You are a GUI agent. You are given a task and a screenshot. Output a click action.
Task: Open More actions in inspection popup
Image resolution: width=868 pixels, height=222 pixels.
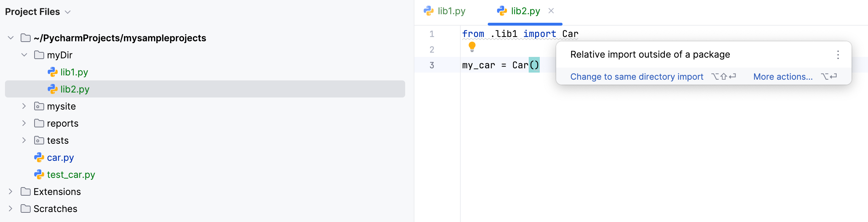coord(783,77)
